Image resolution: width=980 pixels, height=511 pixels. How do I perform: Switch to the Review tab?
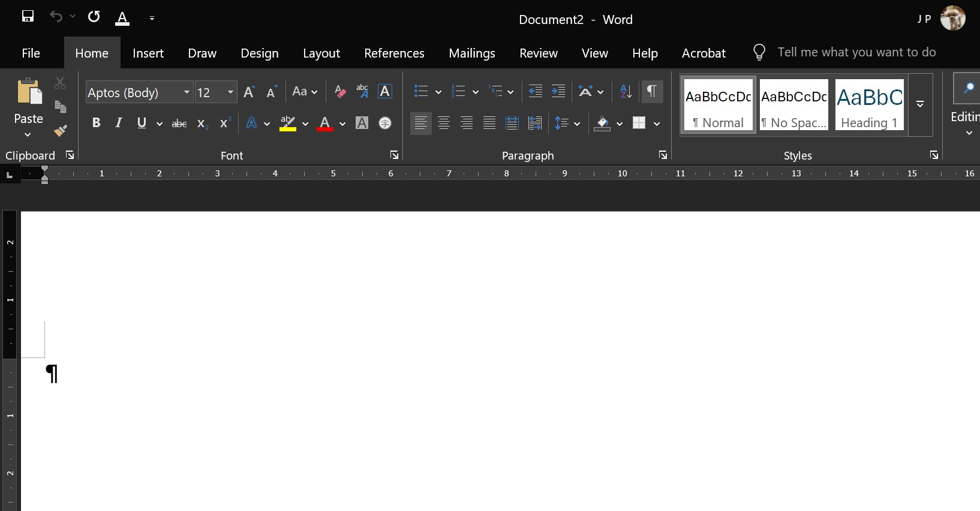[x=539, y=53]
